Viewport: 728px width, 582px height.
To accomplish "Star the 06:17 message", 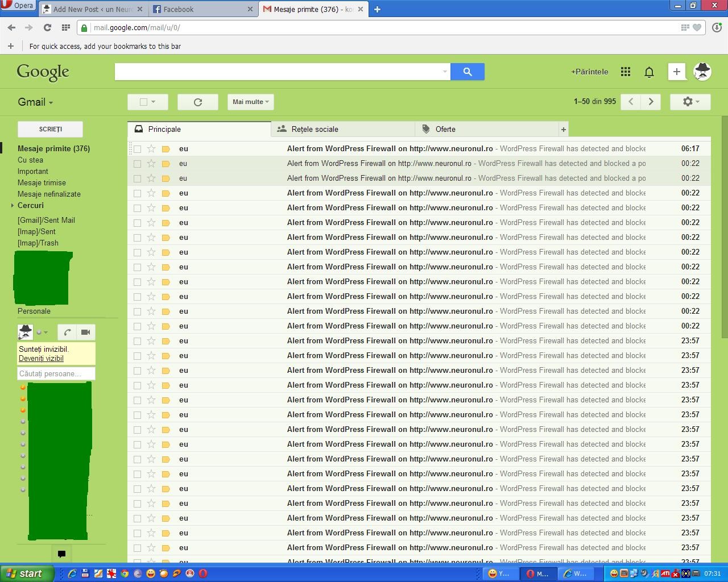I will [151, 148].
